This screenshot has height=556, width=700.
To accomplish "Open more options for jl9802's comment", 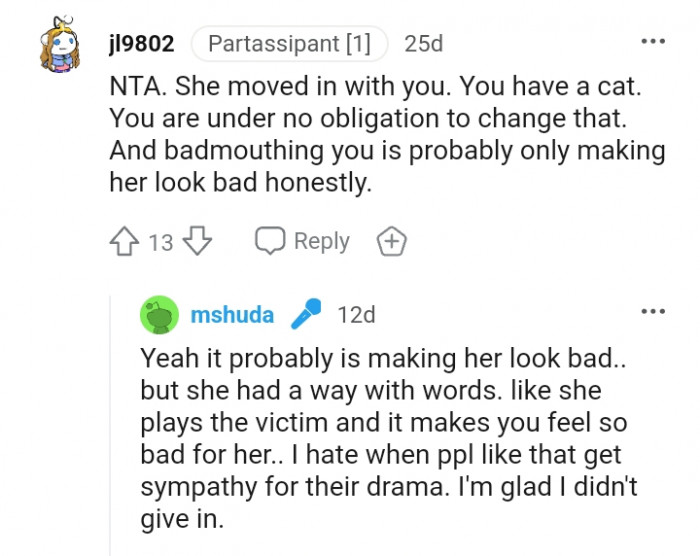I will [652, 41].
